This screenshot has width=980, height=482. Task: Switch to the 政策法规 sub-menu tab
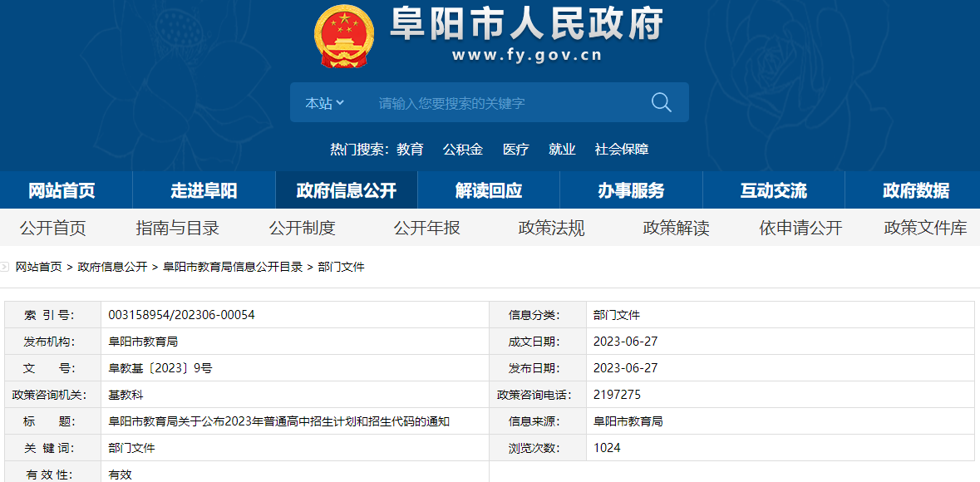(551, 228)
